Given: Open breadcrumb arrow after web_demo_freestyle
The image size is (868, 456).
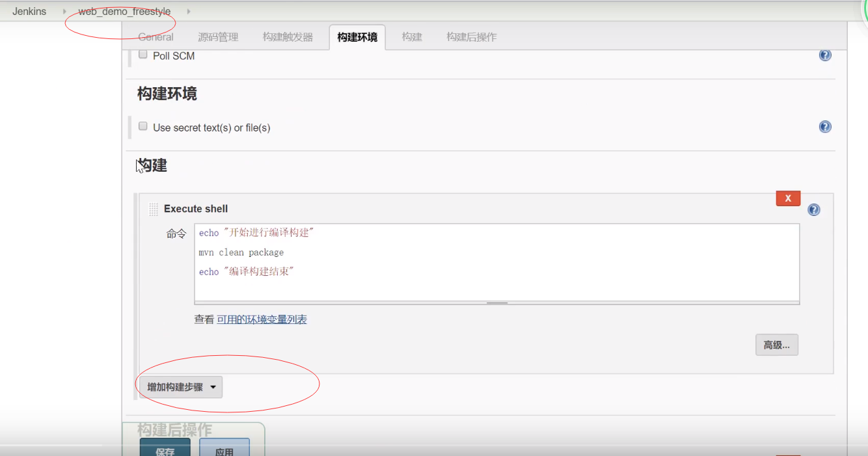Looking at the screenshot, I should 189,11.
